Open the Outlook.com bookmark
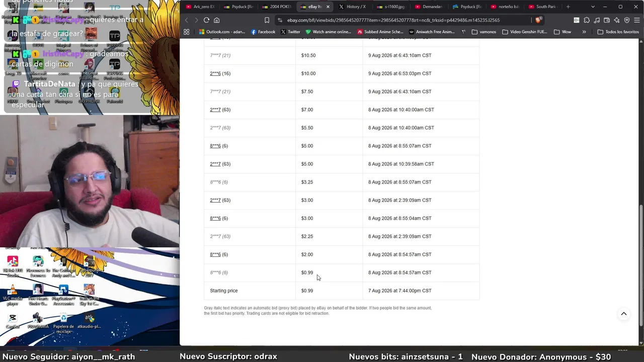The width and height of the screenshot is (644, 362). pyautogui.click(x=222, y=32)
